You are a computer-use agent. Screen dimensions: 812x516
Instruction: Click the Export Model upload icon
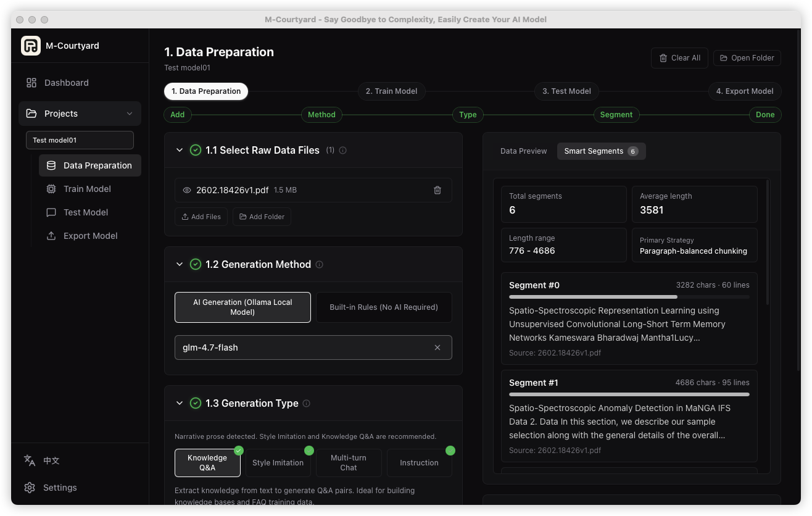(51, 236)
